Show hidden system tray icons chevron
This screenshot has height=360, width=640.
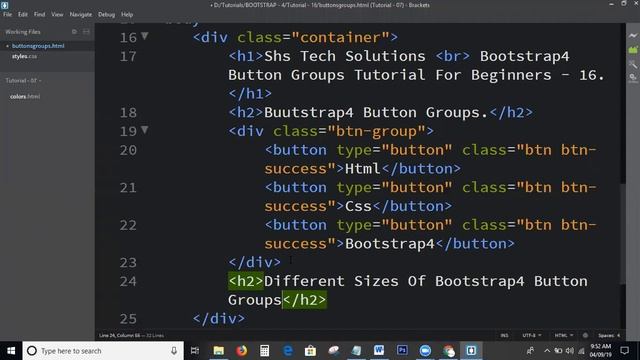[547, 351]
